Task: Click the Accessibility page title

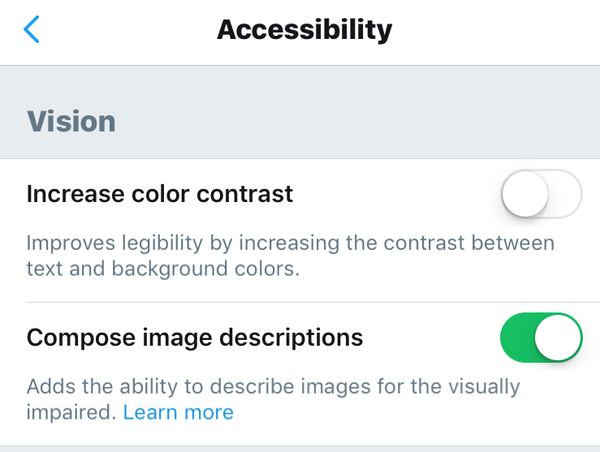Action: 304,30
